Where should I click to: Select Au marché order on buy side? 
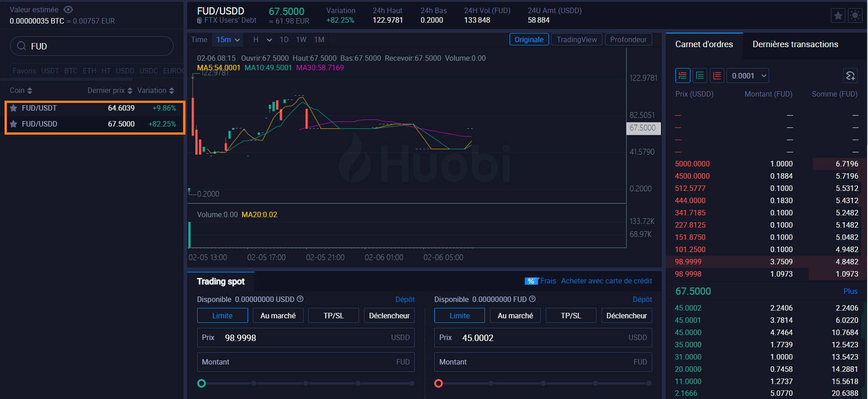278,316
